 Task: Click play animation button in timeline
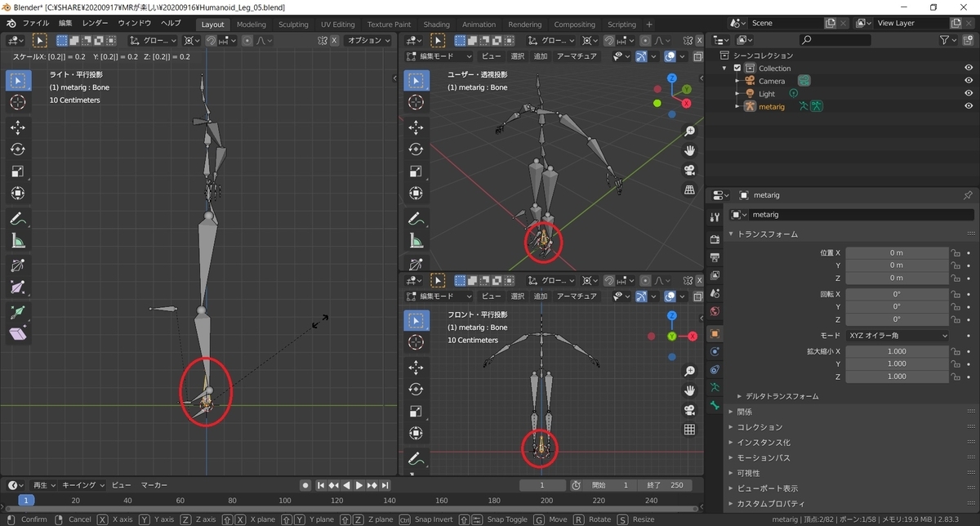[x=359, y=485]
